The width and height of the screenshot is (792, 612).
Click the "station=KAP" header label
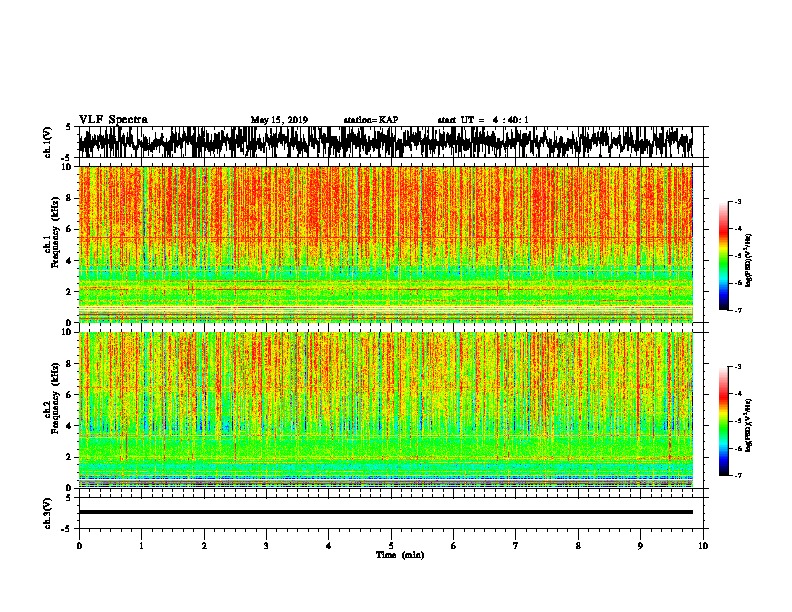371,120
